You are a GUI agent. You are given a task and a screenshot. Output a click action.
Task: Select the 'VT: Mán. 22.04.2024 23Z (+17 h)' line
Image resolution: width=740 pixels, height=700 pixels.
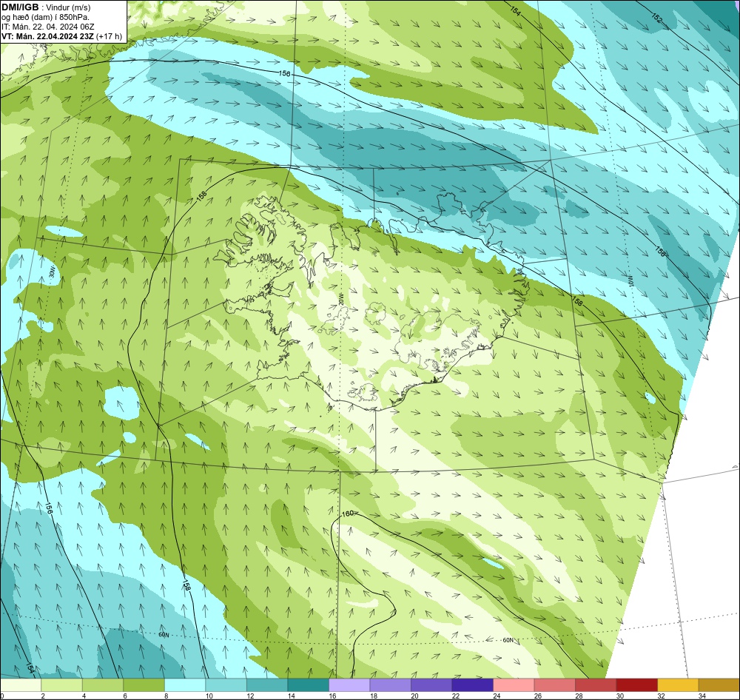[61, 36]
